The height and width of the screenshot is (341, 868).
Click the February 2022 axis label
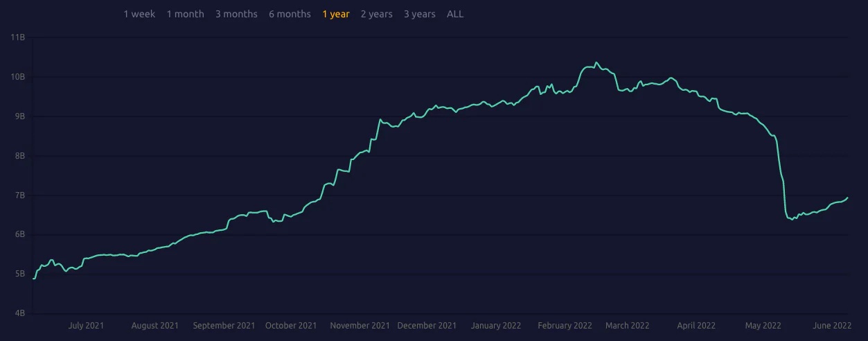[x=565, y=325]
